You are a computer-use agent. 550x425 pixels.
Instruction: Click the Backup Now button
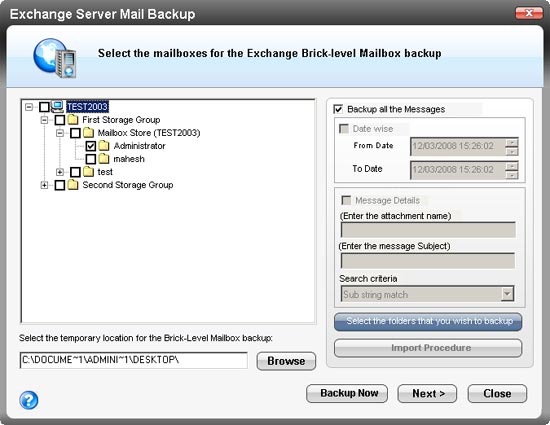tap(347, 393)
